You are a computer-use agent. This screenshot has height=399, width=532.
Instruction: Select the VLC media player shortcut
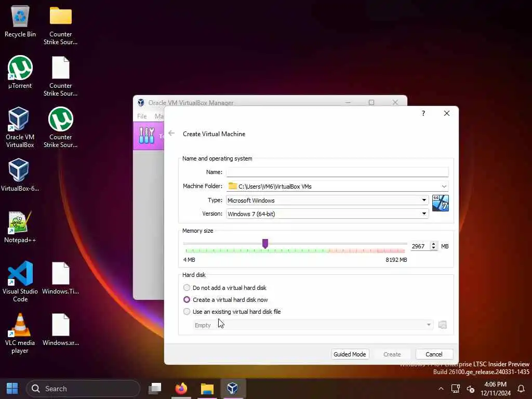click(x=20, y=333)
